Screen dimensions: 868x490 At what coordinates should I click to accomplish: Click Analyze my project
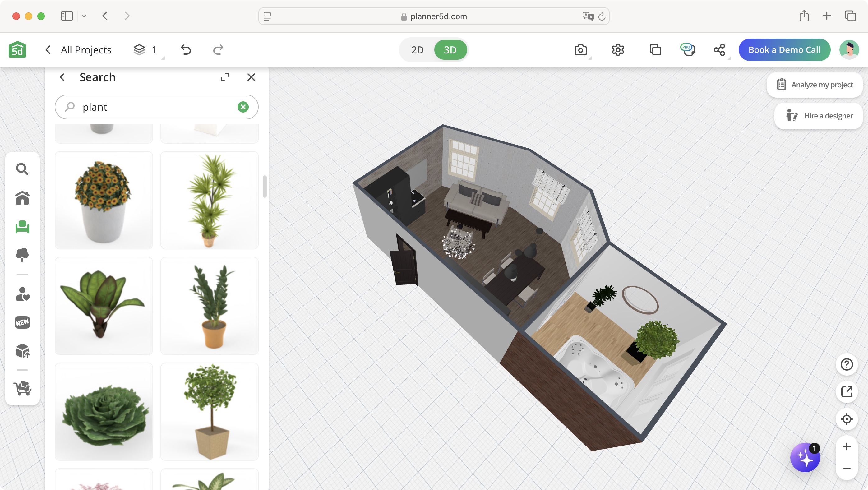coord(815,85)
